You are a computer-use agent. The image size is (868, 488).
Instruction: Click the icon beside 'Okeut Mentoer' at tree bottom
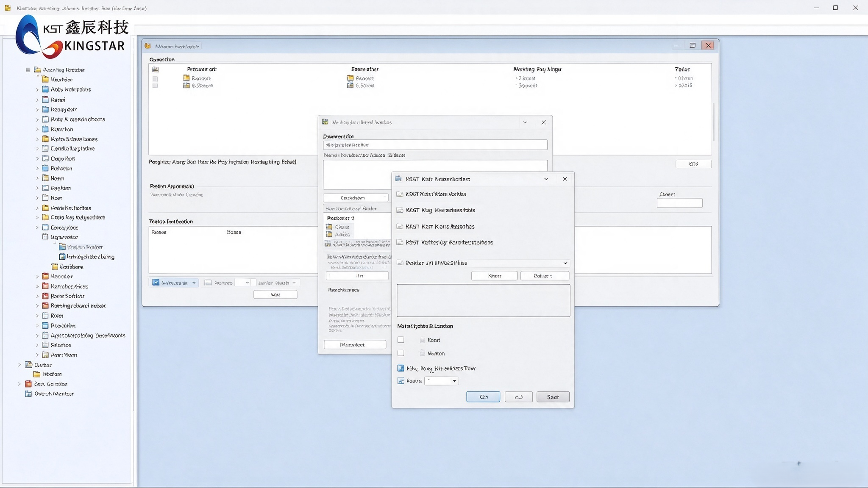[28, 394]
